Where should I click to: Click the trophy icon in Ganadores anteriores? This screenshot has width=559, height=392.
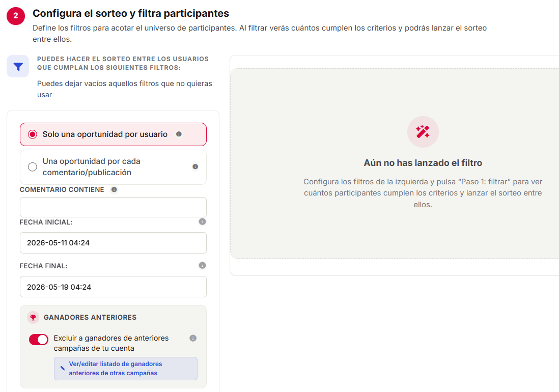coord(33,317)
